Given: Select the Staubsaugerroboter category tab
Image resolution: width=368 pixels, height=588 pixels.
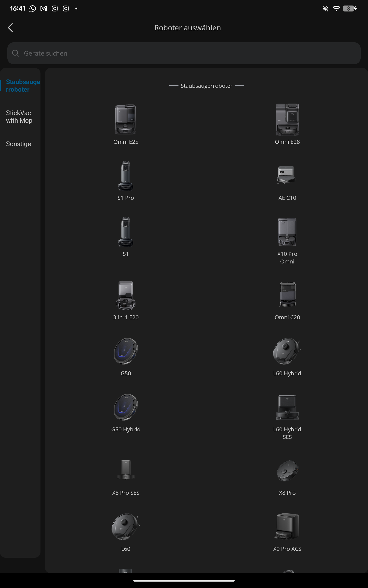Looking at the screenshot, I should pos(23,85).
